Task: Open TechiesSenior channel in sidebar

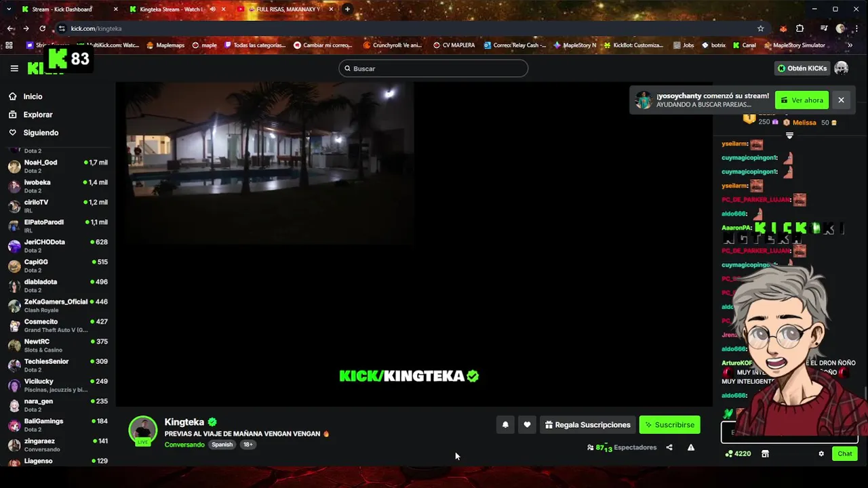Action: [58, 365]
